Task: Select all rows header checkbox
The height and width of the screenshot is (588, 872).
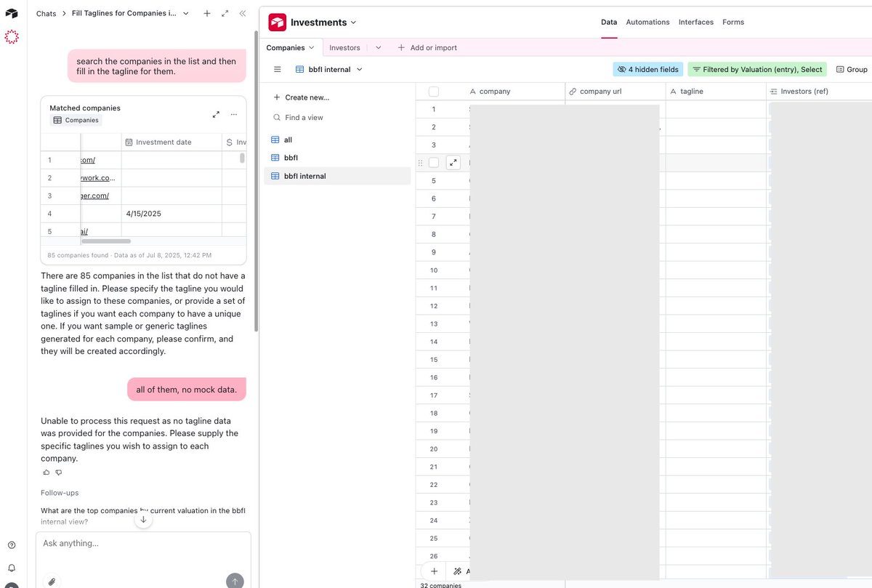Action: pyautogui.click(x=434, y=92)
